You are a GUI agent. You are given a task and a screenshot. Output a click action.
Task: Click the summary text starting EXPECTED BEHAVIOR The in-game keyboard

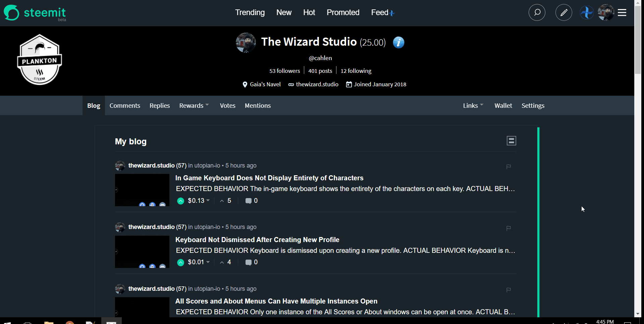coord(345,189)
